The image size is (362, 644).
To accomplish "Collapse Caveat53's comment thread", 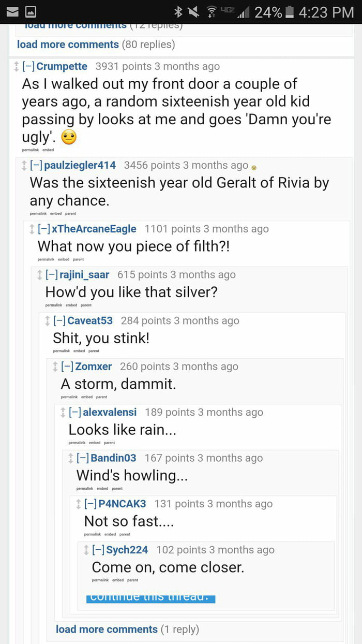I will click(59, 321).
